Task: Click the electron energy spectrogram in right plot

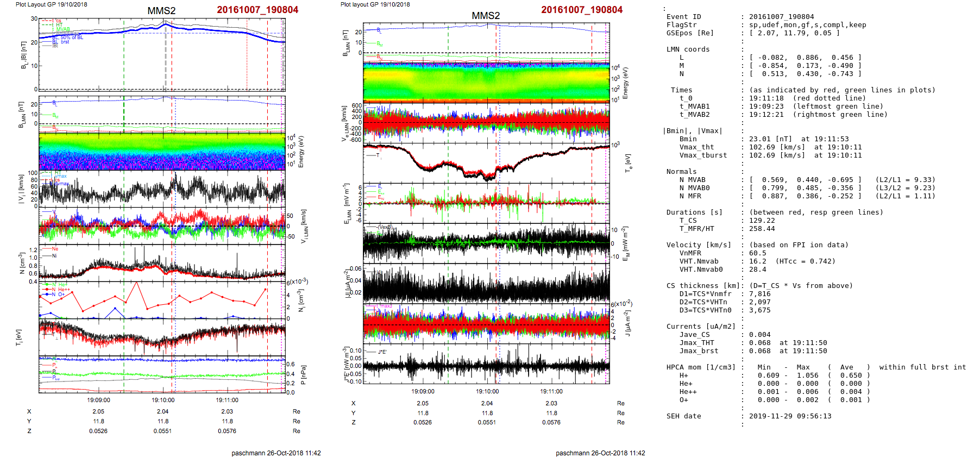Action: coord(486,82)
